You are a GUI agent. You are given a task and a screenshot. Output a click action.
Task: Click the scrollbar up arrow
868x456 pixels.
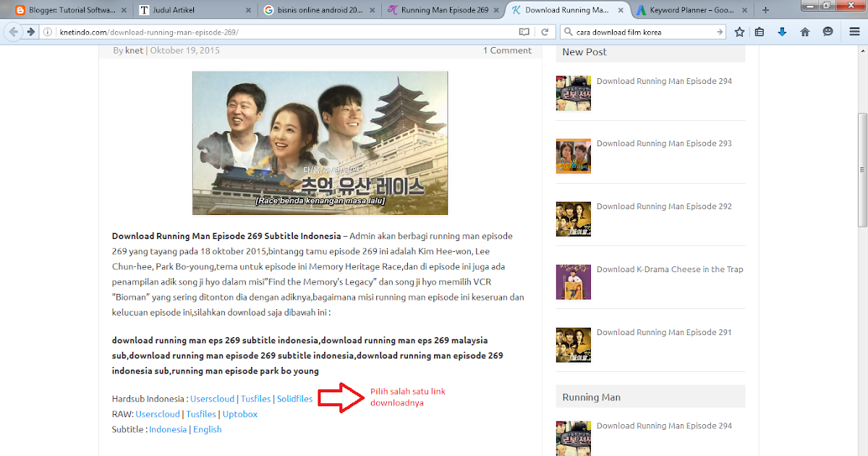pyautogui.click(x=861, y=51)
